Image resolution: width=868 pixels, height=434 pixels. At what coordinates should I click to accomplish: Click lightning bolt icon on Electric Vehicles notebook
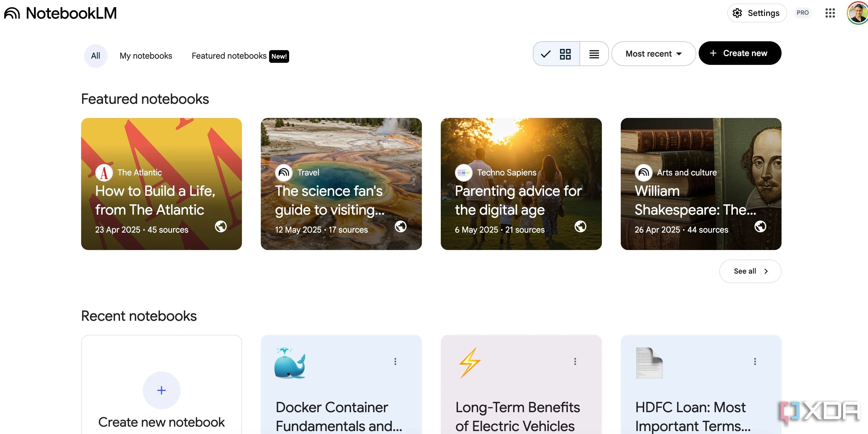click(x=469, y=363)
